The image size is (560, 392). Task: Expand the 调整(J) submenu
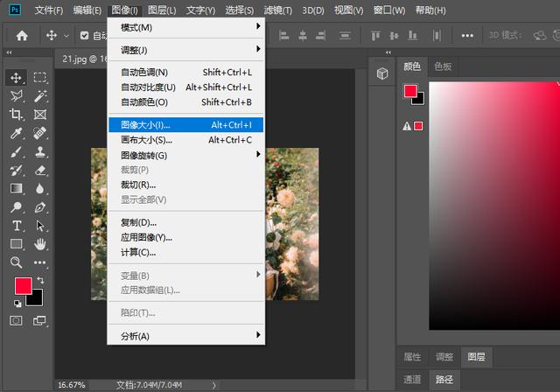point(186,50)
